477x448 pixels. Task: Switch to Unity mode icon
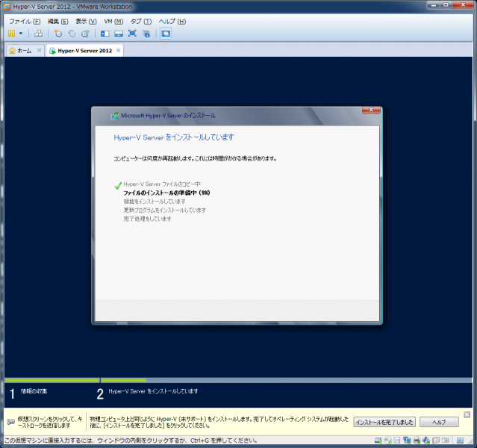pos(146,34)
